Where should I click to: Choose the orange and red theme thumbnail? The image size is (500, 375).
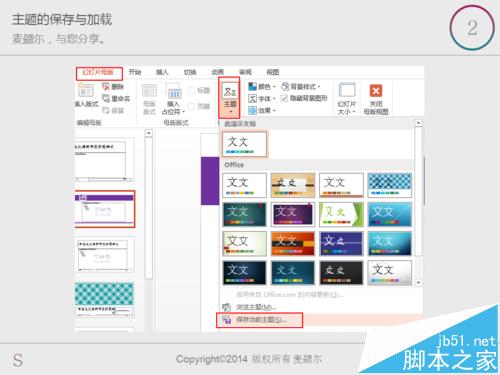coord(293,244)
